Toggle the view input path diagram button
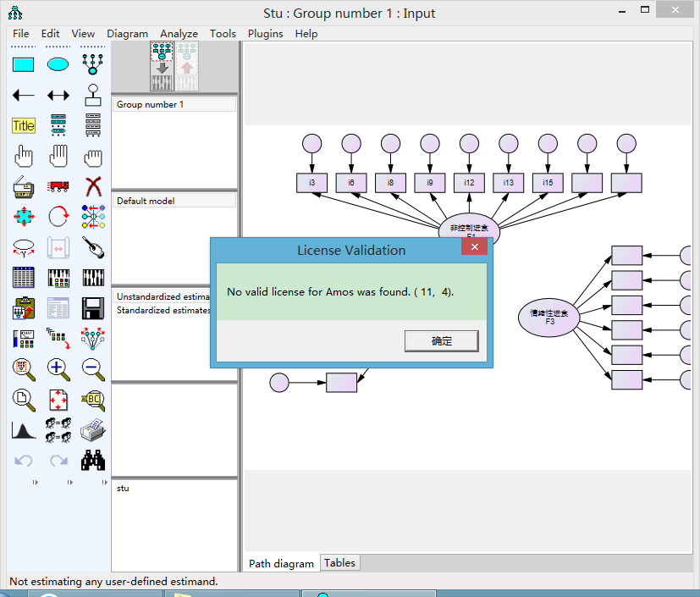The width and height of the screenshot is (700, 597). point(161,66)
